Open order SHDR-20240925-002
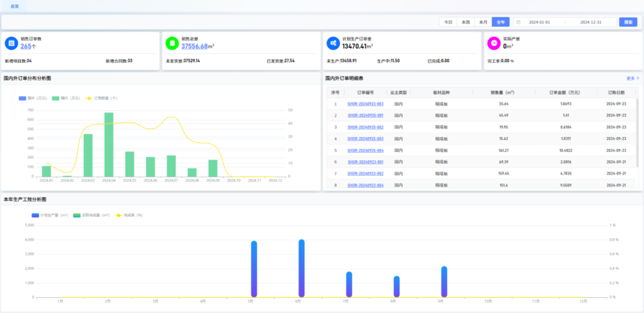This screenshot has width=644, height=313. [365, 127]
